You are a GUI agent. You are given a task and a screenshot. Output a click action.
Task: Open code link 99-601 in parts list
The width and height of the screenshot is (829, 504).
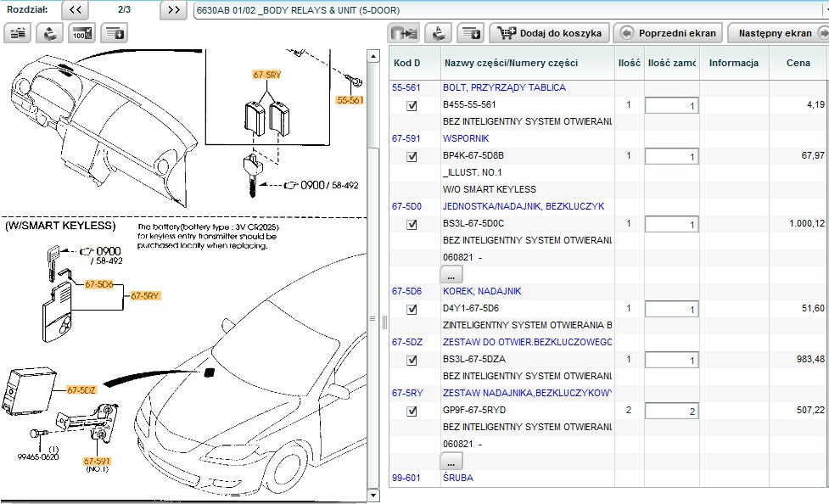pyautogui.click(x=406, y=478)
